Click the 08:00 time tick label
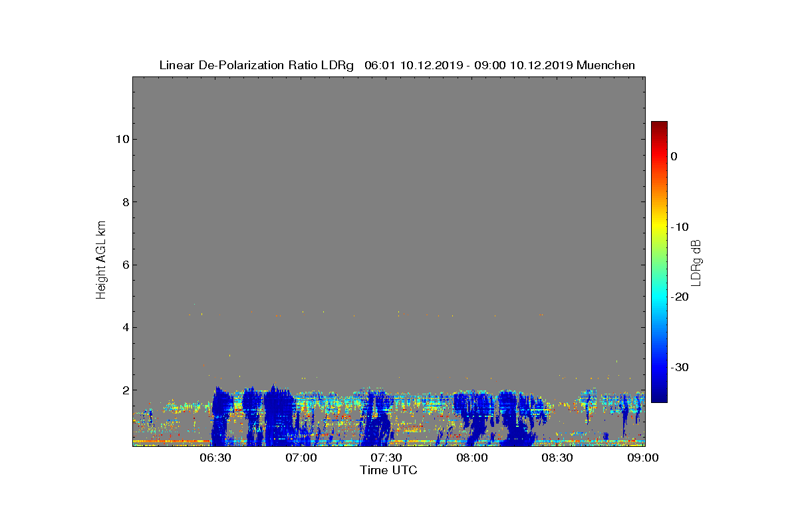 coord(472,458)
